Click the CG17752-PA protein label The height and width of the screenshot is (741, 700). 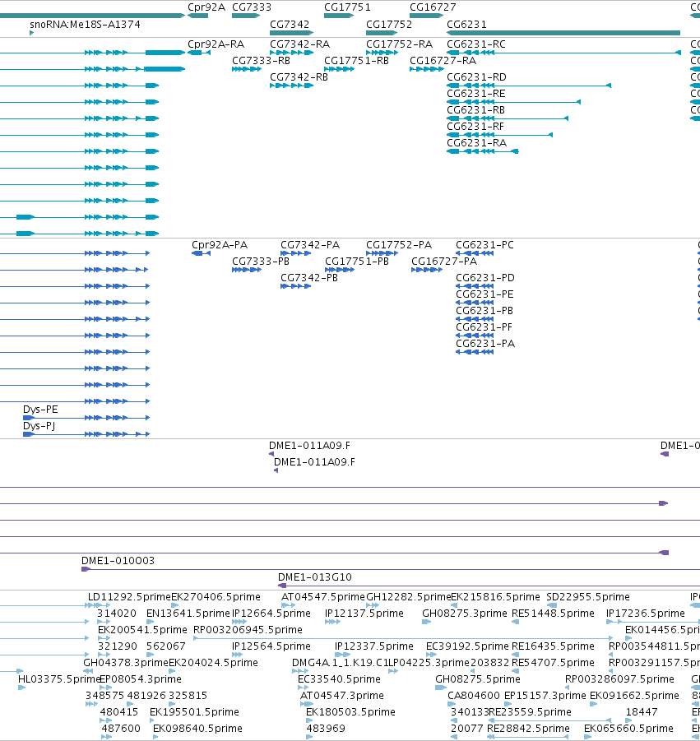[x=398, y=245]
